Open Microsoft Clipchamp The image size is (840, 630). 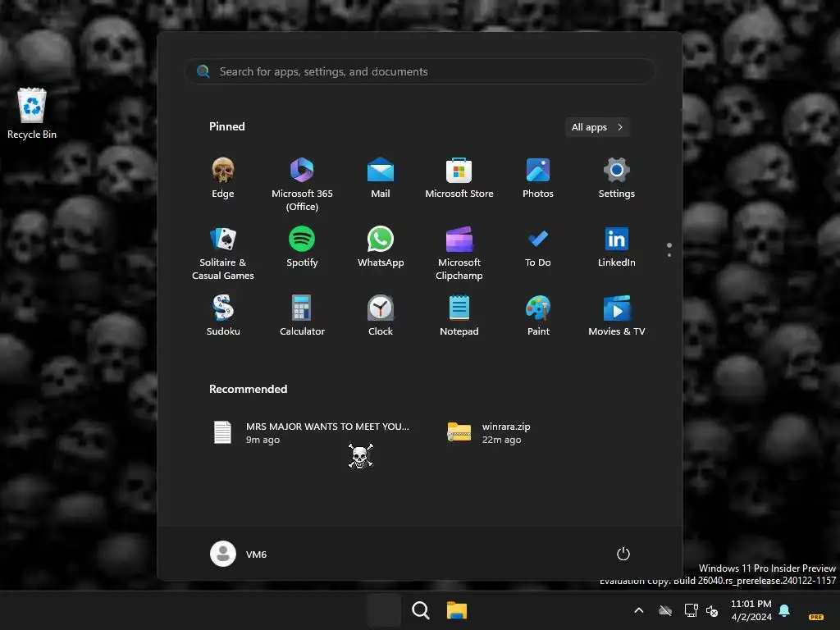tap(459, 253)
